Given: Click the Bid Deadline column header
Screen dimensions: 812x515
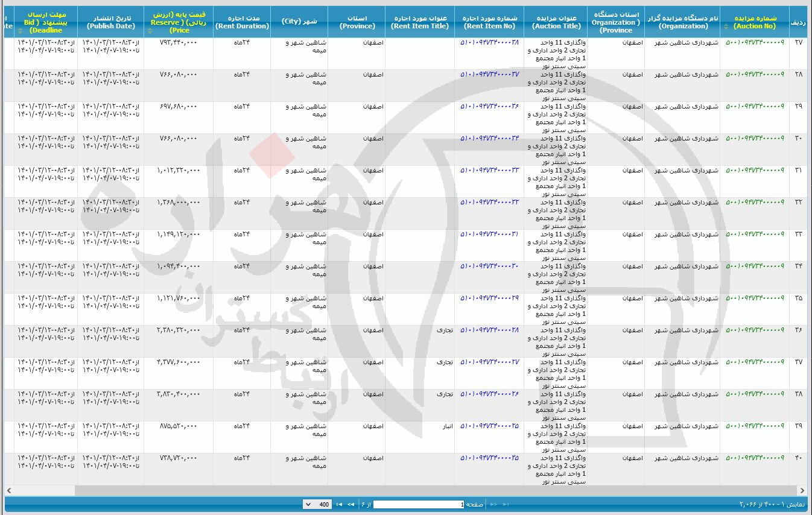Looking at the screenshot, I should tap(46, 22).
